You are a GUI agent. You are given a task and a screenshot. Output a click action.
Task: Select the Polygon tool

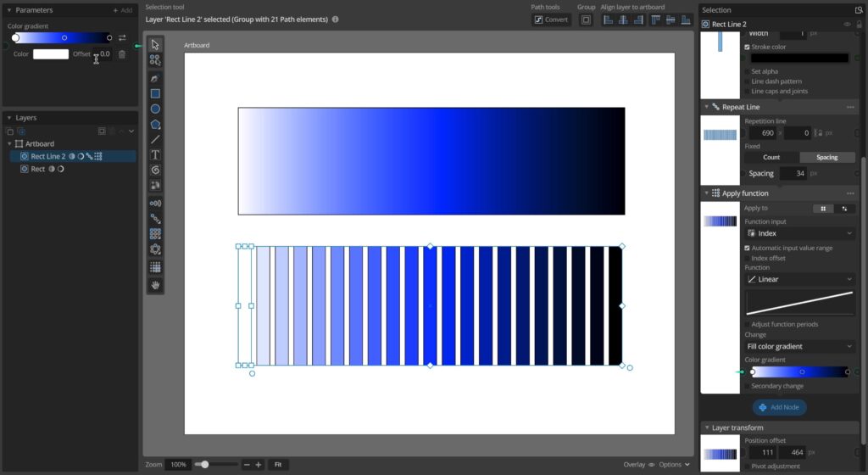(155, 125)
